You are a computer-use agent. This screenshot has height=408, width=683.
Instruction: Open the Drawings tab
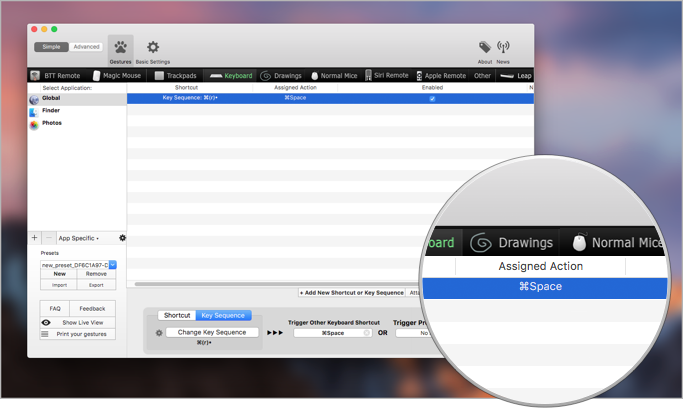point(281,76)
